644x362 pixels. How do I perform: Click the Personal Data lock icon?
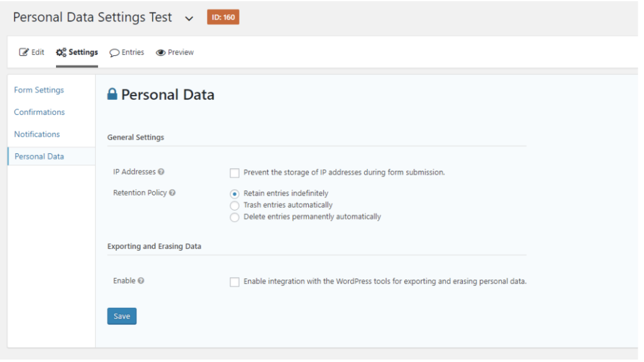click(x=112, y=94)
